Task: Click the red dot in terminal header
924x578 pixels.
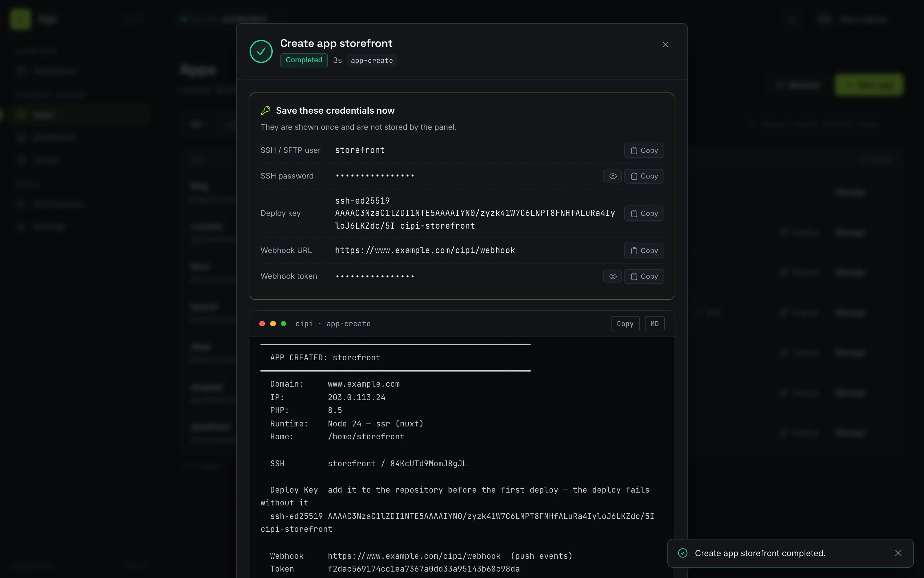Action: click(x=262, y=324)
